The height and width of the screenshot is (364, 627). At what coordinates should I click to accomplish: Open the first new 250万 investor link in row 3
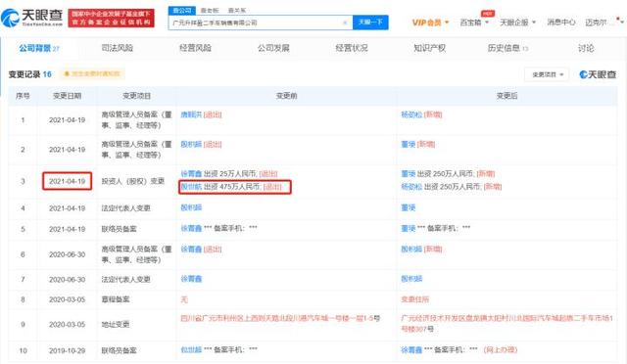pyautogui.click(x=408, y=174)
